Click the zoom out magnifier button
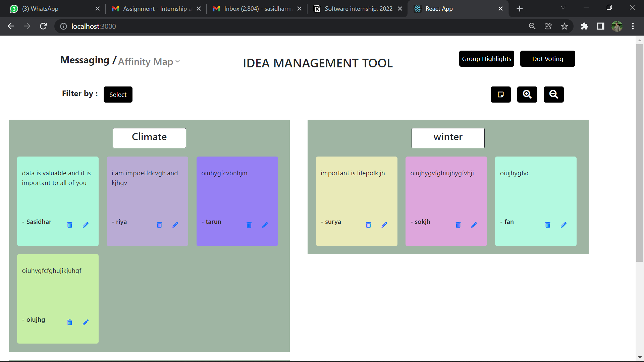This screenshot has height=362, width=644. [x=554, y=95]
